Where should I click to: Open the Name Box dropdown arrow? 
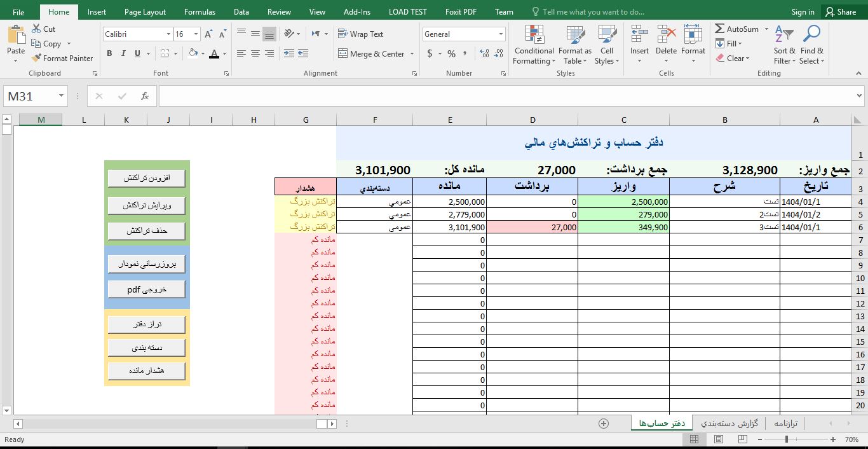(x=62, y=96)
